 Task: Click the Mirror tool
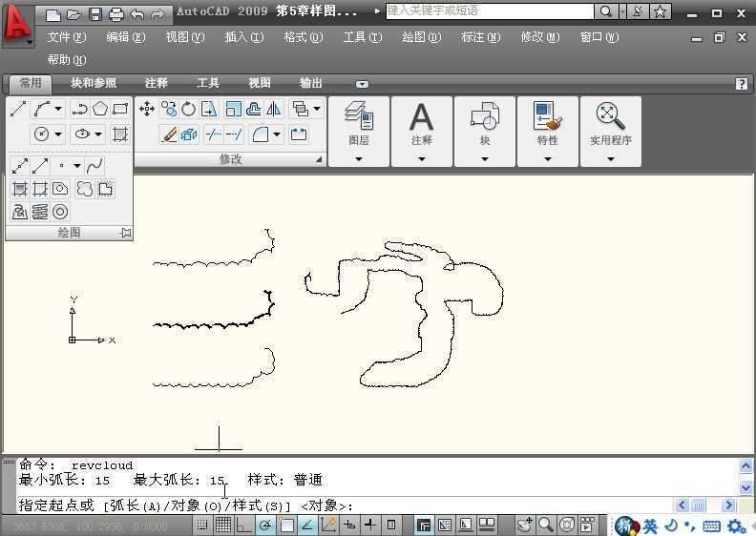[273, 109]
